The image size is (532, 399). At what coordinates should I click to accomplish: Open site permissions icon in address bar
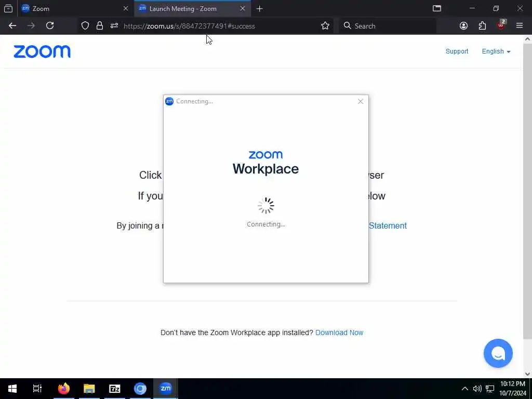(114, 26)
